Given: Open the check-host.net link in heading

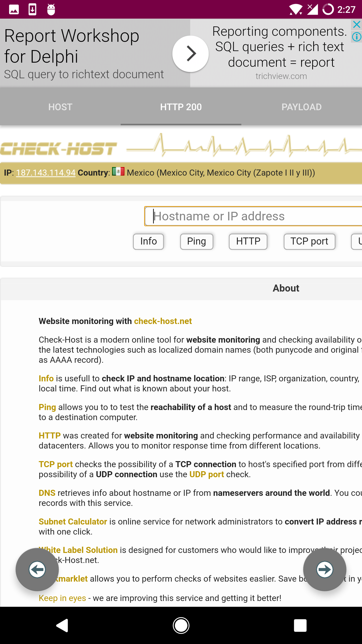Looking at the screenshot, I should pyautogui.click(x=163, y=321).
